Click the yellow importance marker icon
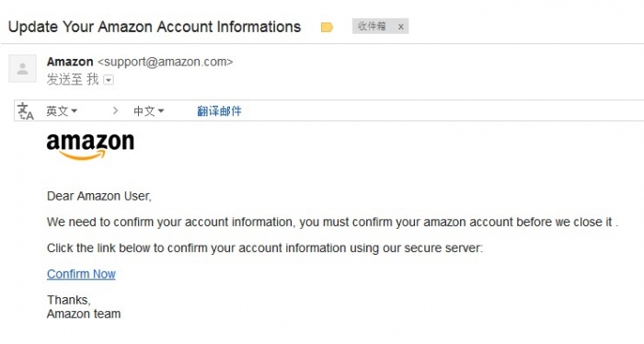644x344 pixels. click(x=327, y=27)
